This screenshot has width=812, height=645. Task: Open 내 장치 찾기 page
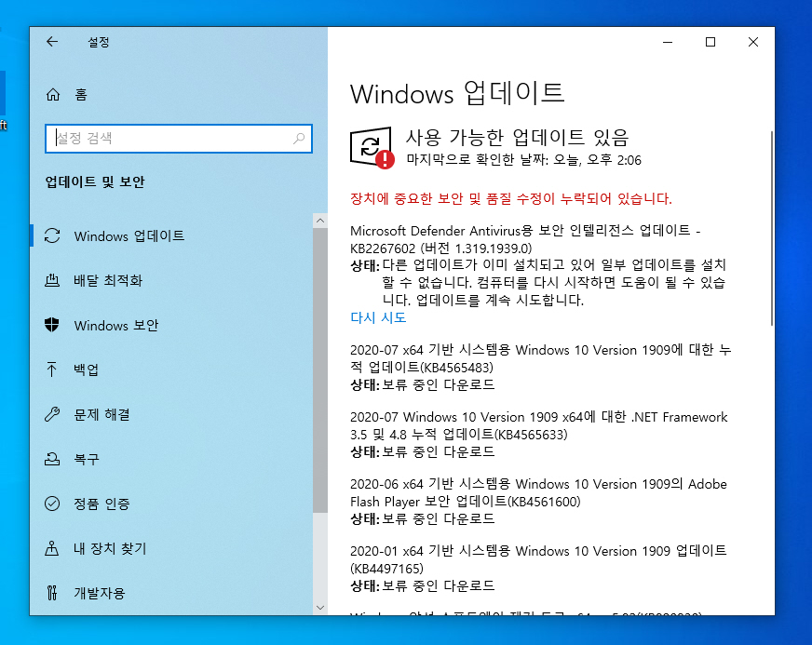(171, 548)
